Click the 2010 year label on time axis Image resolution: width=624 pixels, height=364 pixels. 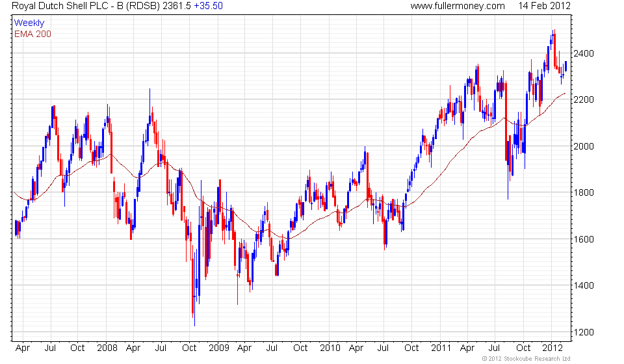pos(330,348)
